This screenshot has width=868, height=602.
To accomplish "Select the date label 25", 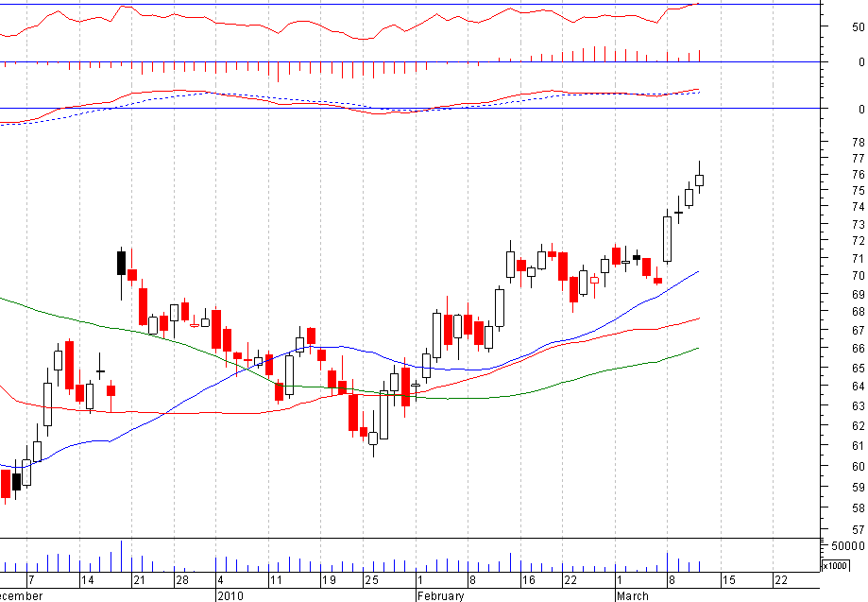I will coord(371,580).
